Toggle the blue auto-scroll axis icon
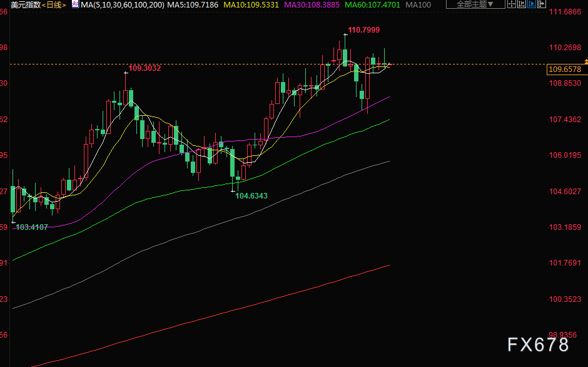The height and width of the screenshot is (367, 588). (x=531, y=4)
